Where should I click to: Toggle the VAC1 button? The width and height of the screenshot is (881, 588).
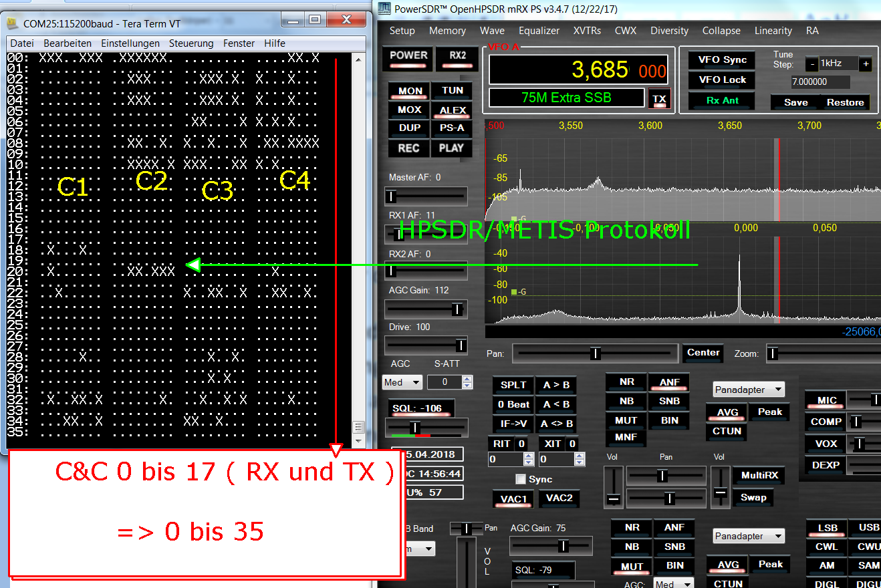pos(514,499)
